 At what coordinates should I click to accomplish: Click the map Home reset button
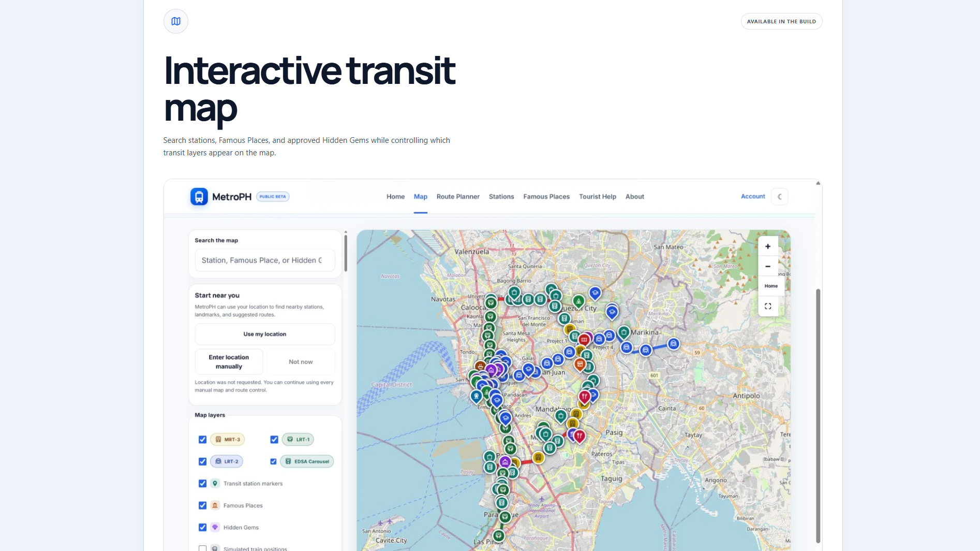tap(771, 286)
